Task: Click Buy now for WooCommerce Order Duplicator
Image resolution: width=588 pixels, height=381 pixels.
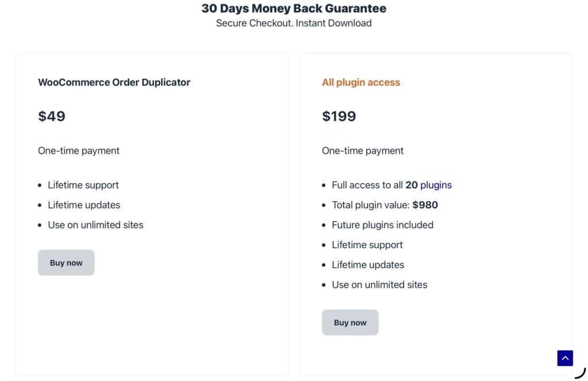Action: (66, 263)
